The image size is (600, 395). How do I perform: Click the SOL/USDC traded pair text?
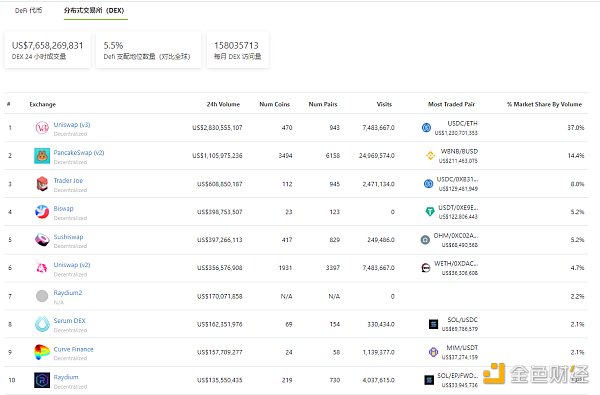(463, 320)
